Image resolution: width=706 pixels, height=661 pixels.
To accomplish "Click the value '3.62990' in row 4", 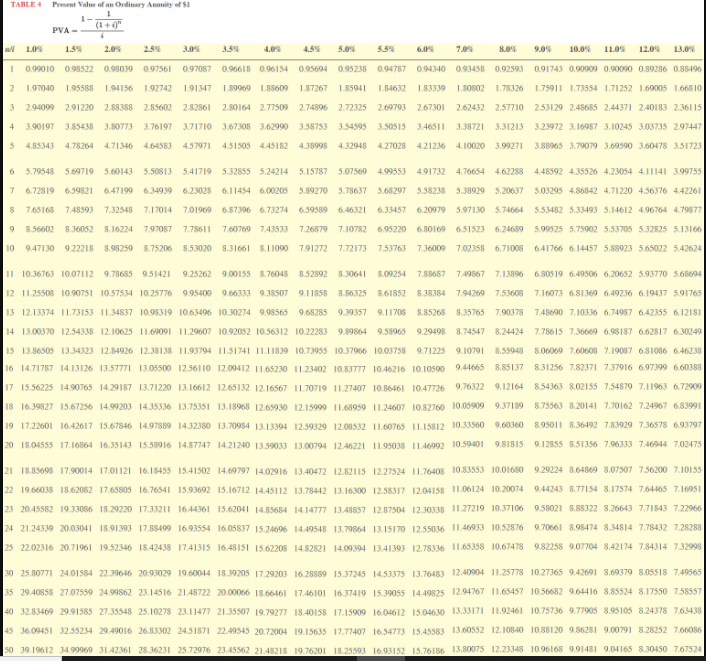I will coord(274,127).
